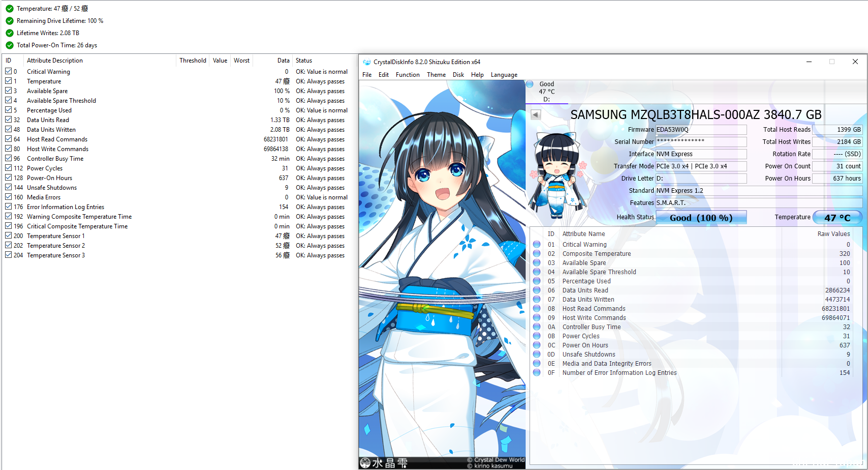Click the Threshold column header
The image size is (868, 470).
pyautogui.click(x=193, y=61)
